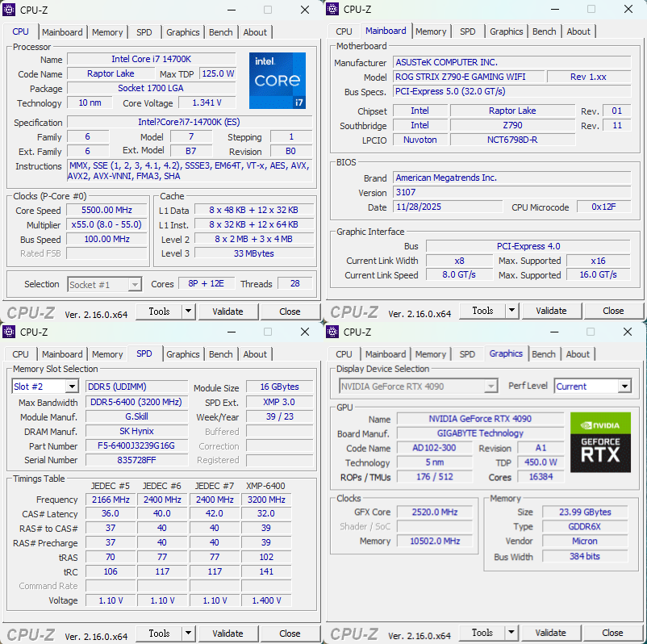The image size is (647, 644).
Task: Minimize the Mainboard CPU-Z window
Action: [553, 10]
